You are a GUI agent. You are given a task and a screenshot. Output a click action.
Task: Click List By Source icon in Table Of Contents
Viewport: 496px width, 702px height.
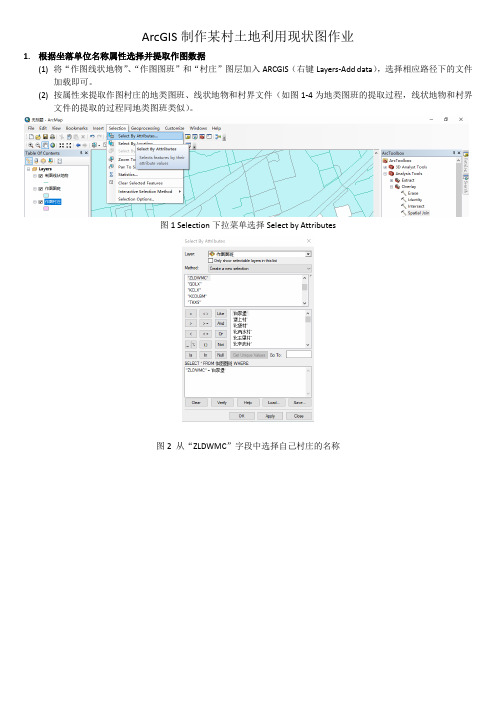(36, 161)
